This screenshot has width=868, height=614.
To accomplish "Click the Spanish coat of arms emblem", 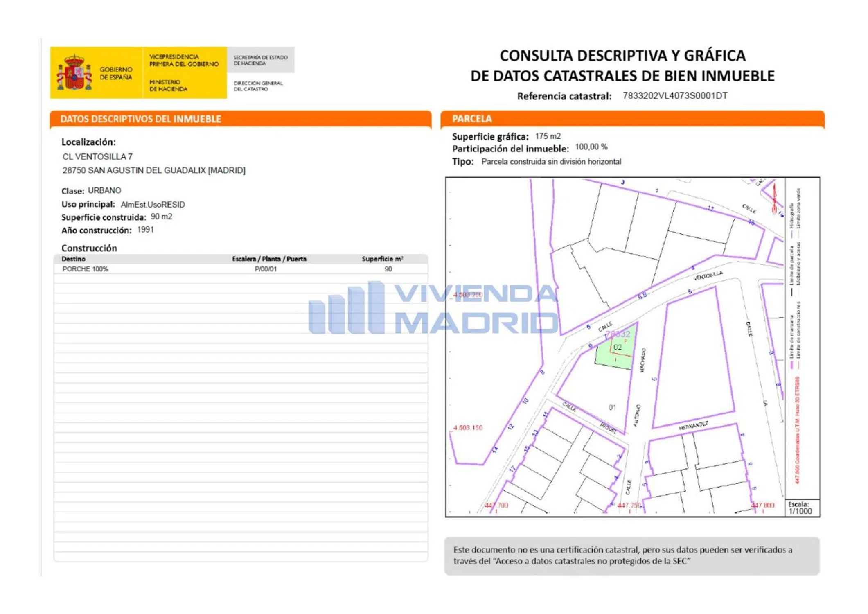I will pos(74,72).
